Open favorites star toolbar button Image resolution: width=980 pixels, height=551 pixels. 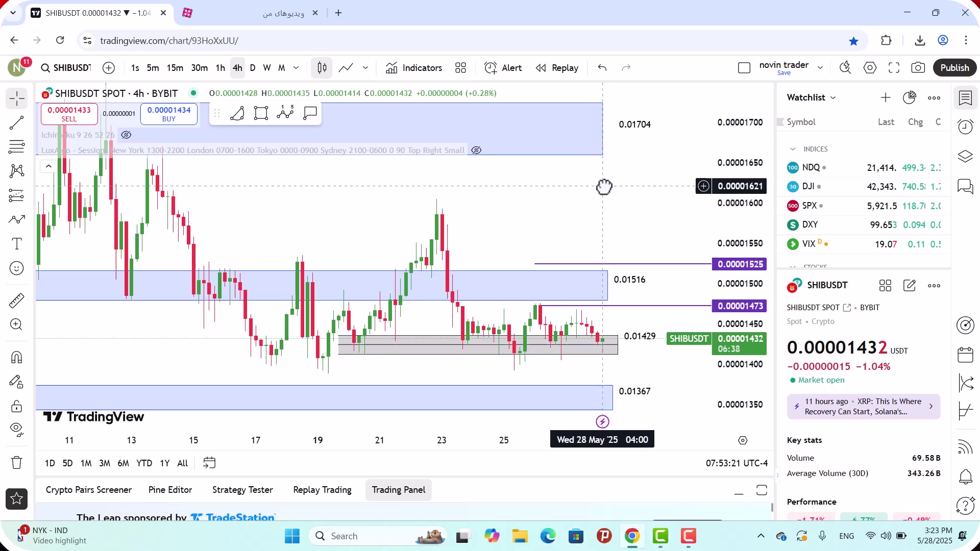click(16, 499)
